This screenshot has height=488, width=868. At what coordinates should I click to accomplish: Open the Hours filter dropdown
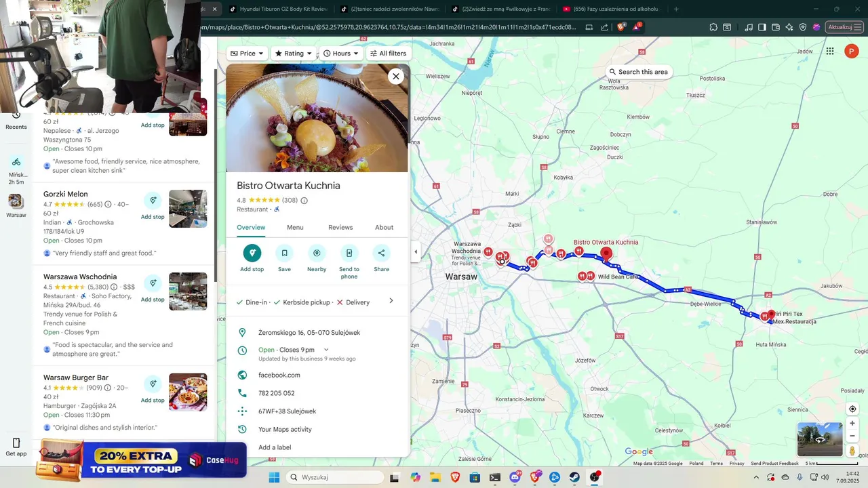pos(340,54)
